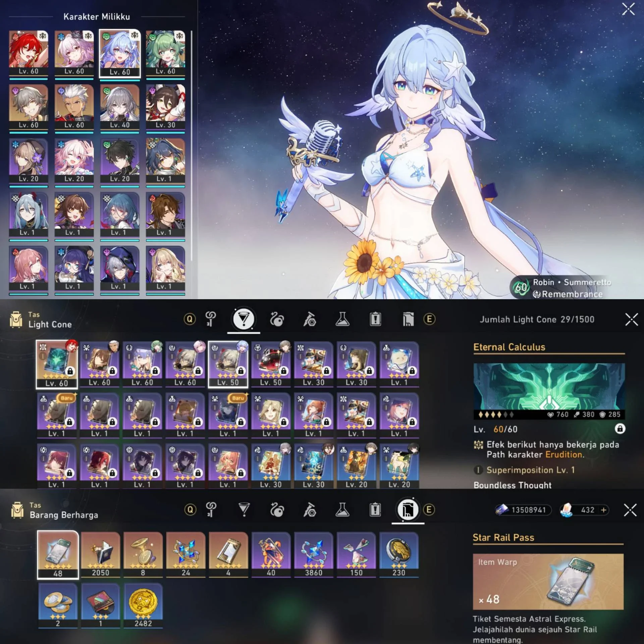Select first light cone tagged Baru in row two
The height and width of the screenshot is (644, 644).
(x=57, y=415)
